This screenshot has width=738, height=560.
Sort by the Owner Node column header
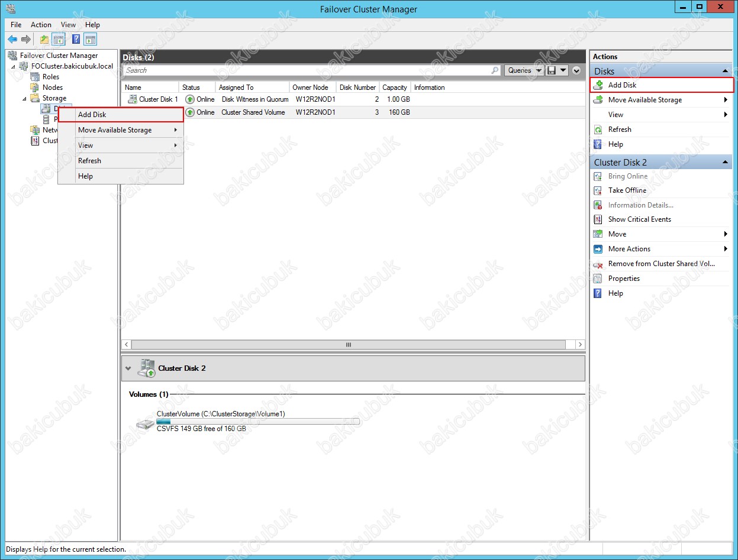click(x=313, y=88)
